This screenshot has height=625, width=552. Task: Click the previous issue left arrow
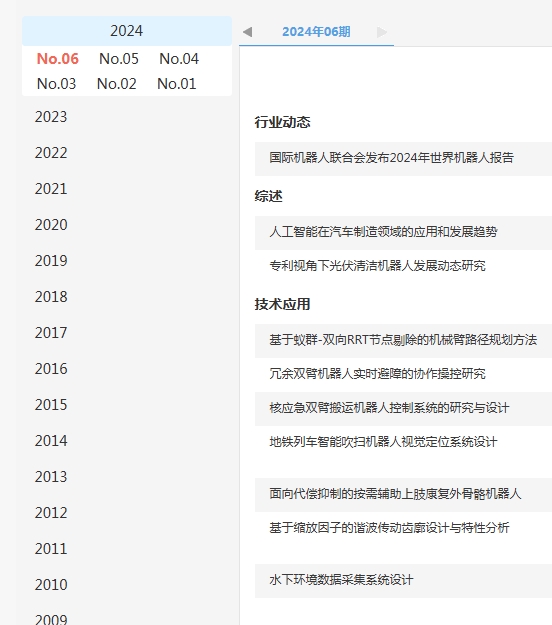point(248,32)
